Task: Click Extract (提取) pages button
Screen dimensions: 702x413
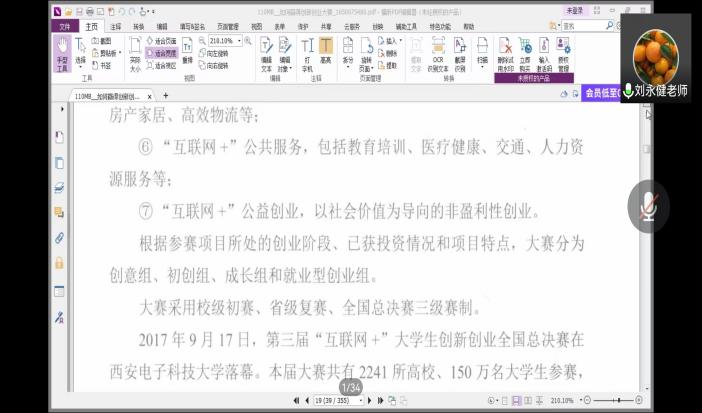Action: 388,65
